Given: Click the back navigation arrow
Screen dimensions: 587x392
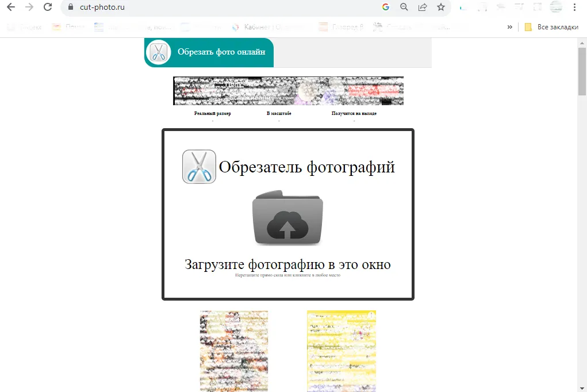Looking at the screenshot, I should point(10,7).
